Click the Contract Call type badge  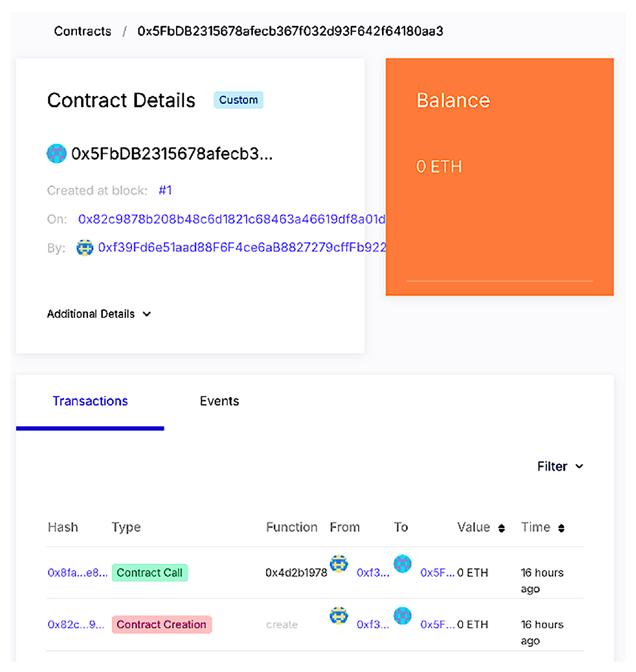(x=150, y=573)
